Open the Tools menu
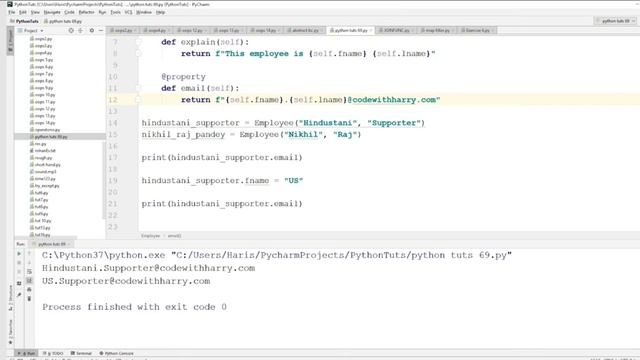 [x=116, y=12]
